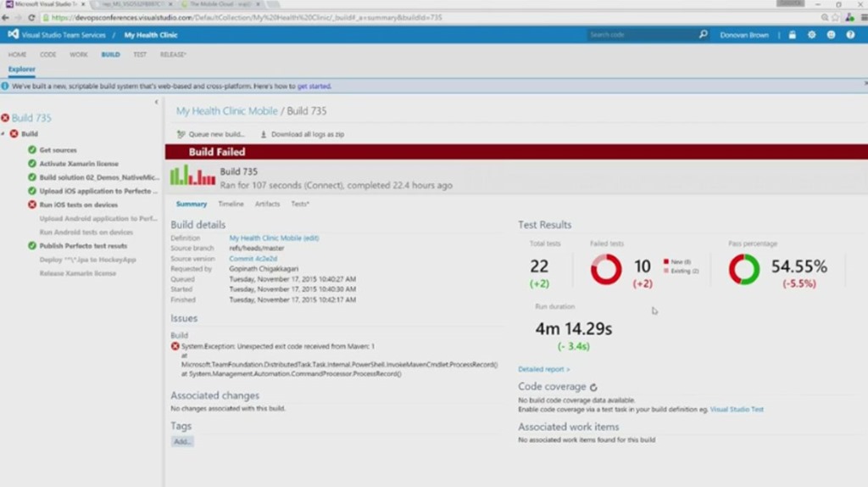The height and width of the screenshot is (487, 868).
Task: Go to HOME hub
Action: (x=17, y=54)
